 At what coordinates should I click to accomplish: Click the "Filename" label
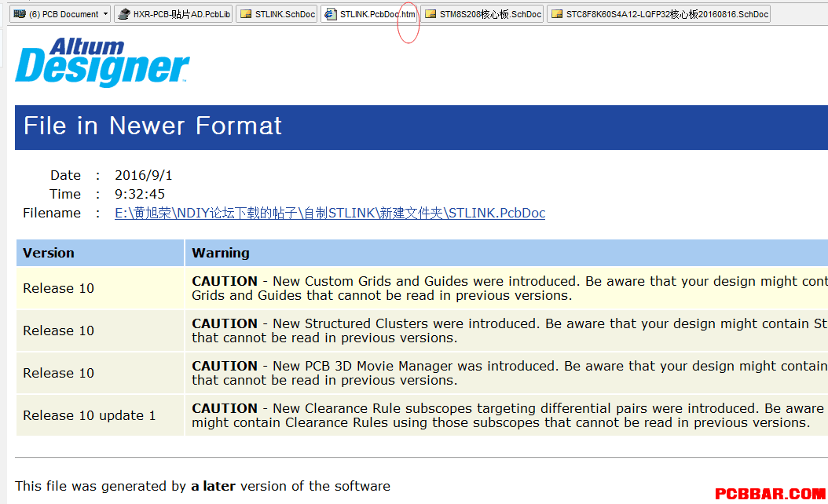click(52, 214)
